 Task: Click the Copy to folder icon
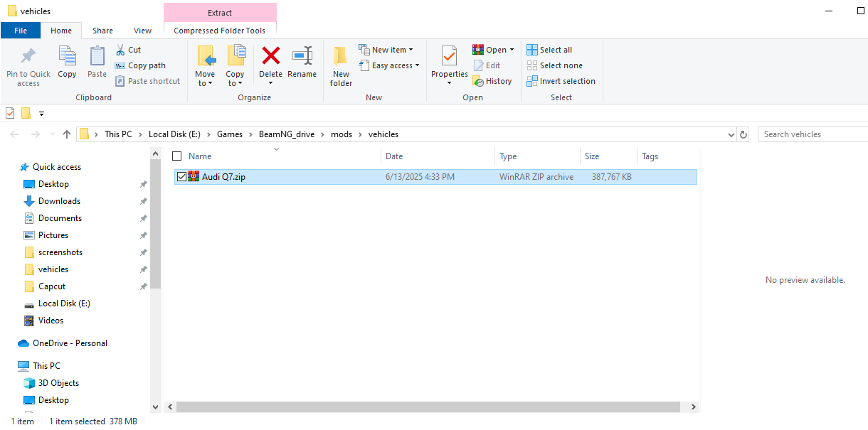point(235,56)
